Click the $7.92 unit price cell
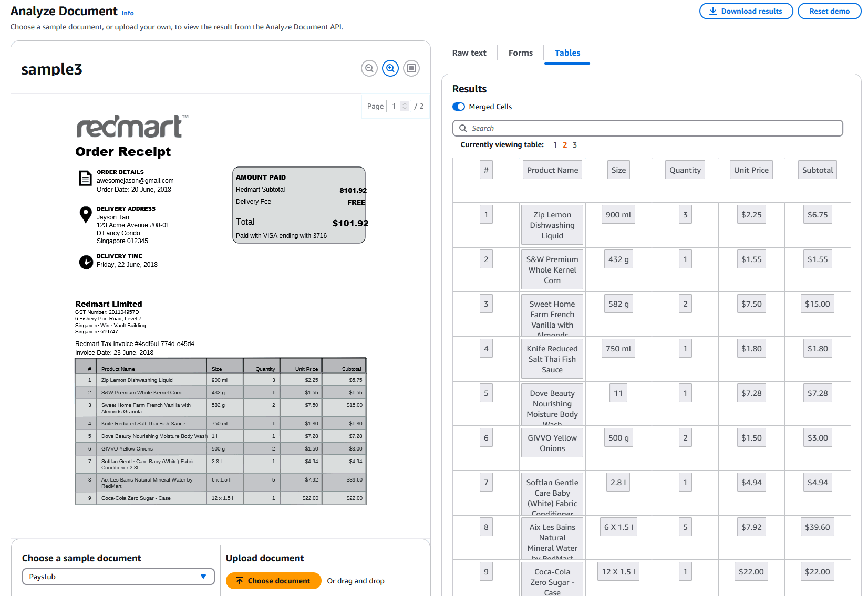 751,527
